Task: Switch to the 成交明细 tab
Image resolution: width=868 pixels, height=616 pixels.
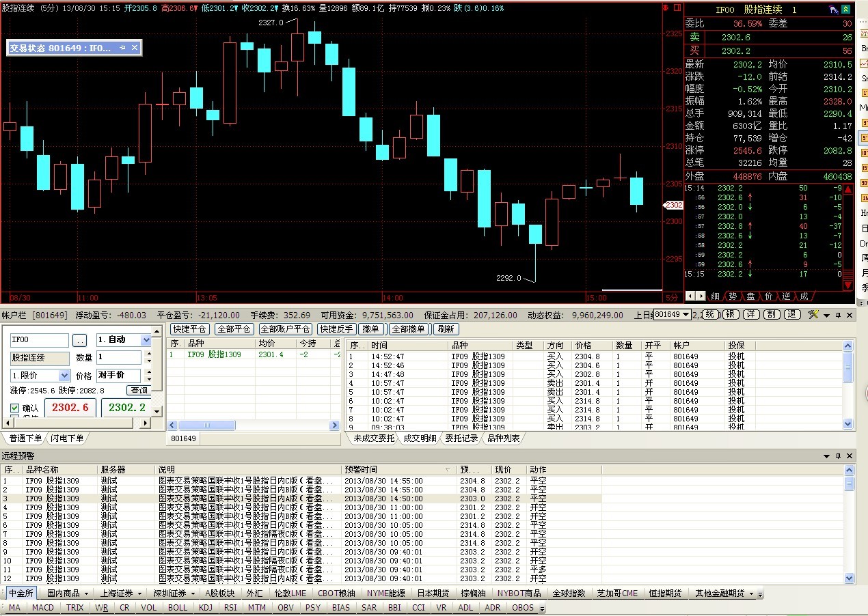Action: click(420, 438)
